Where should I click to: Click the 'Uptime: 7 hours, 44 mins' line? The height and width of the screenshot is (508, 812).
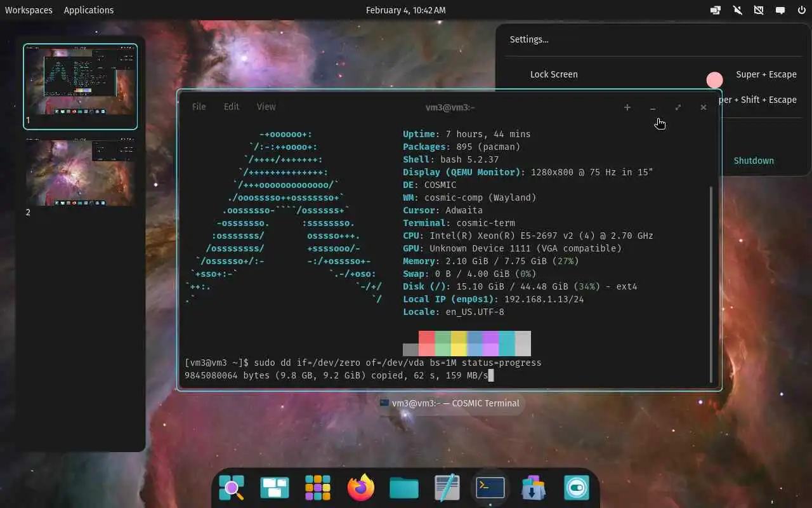(466, 134)
